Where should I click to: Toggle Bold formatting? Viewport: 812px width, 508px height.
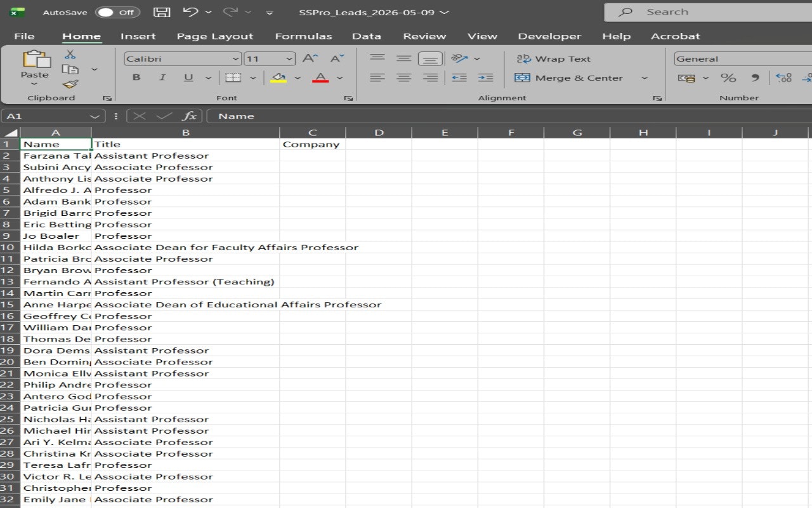[x=136, y=77]
